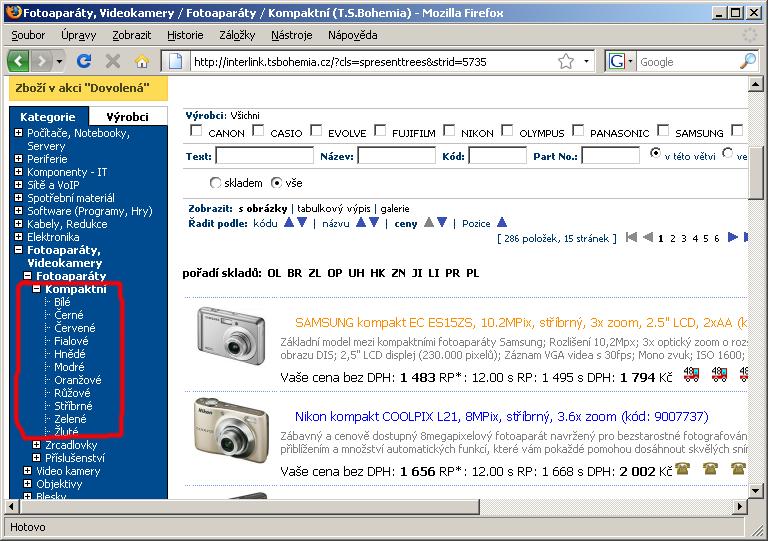Expand the Sítě a VoIP category node
Image resolution: width=768 pixels, height=541 pixels.
[18, 185]
